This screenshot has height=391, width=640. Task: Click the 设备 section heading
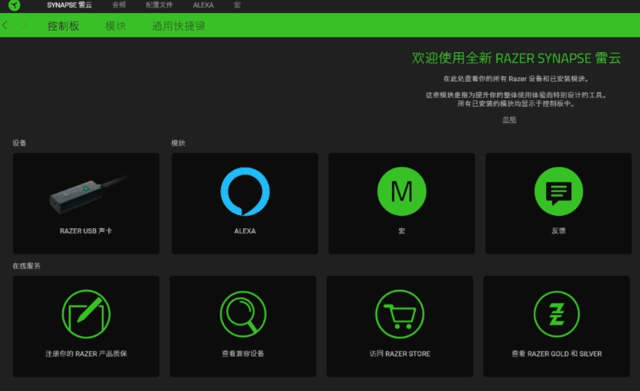coord(19,143)
